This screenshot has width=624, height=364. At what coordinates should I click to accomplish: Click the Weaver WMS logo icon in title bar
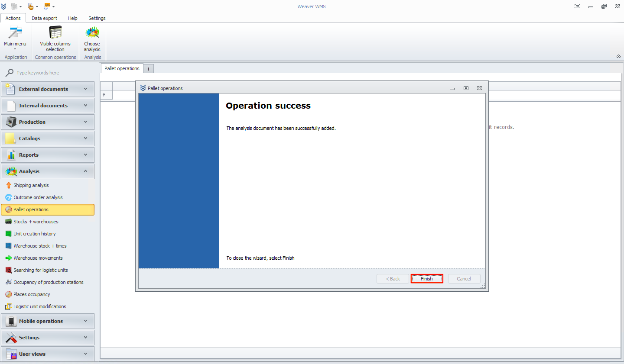[3, 6]
